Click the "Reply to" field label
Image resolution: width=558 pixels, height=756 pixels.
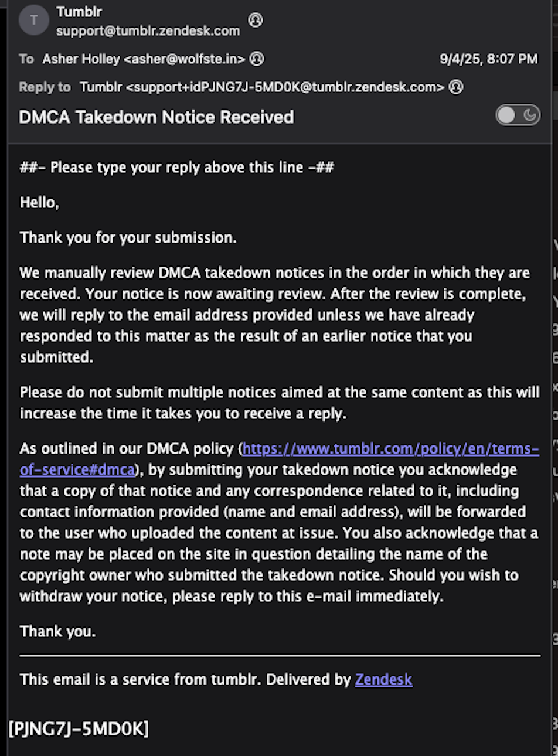tap(45, 87)
